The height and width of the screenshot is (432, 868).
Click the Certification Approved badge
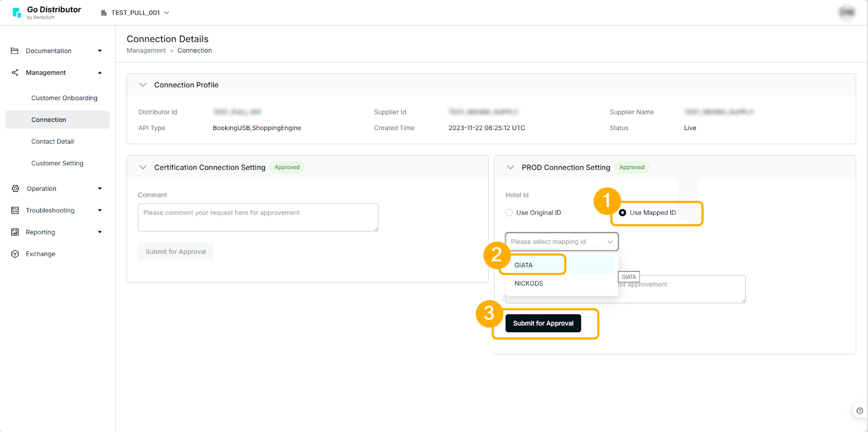tap(287, 167)
